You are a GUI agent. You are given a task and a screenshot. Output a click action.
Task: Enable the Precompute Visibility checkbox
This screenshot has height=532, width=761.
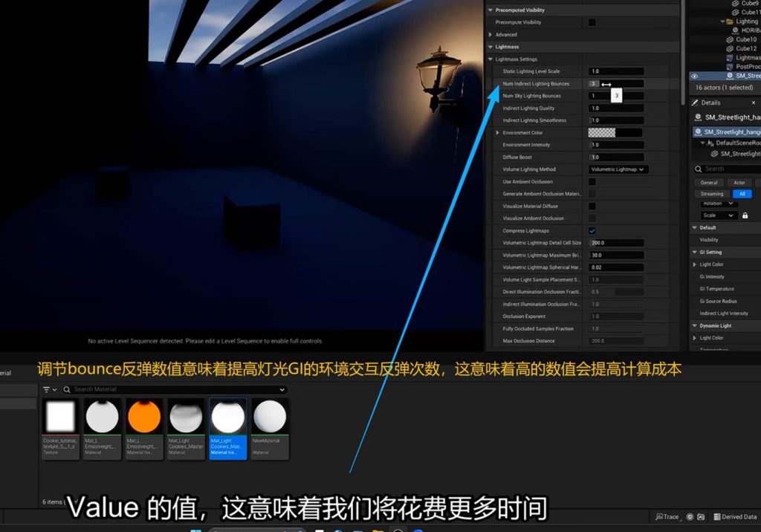pos(592,22)
